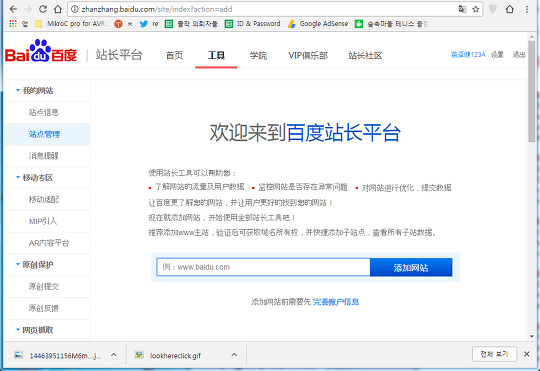Click the browser address bar URL

(157, 9)
